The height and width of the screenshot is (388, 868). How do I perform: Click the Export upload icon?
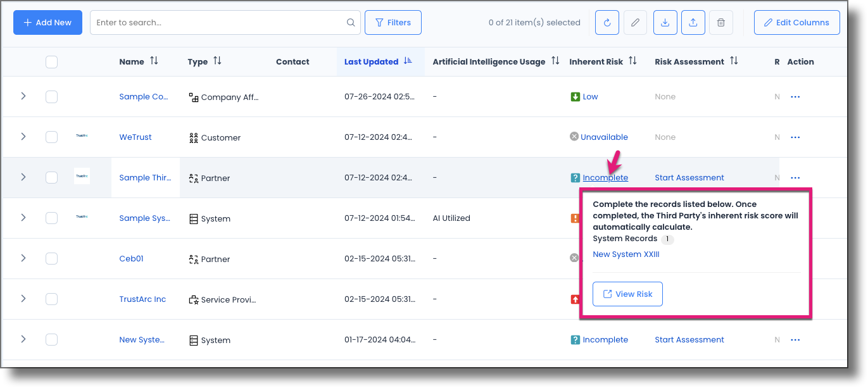pyautogui.click(x=693, y=22)
